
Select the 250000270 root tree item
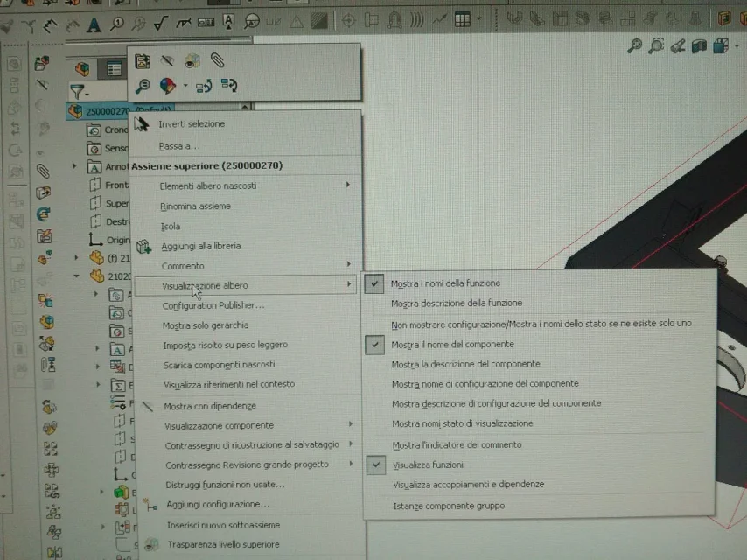click(108, 111)
